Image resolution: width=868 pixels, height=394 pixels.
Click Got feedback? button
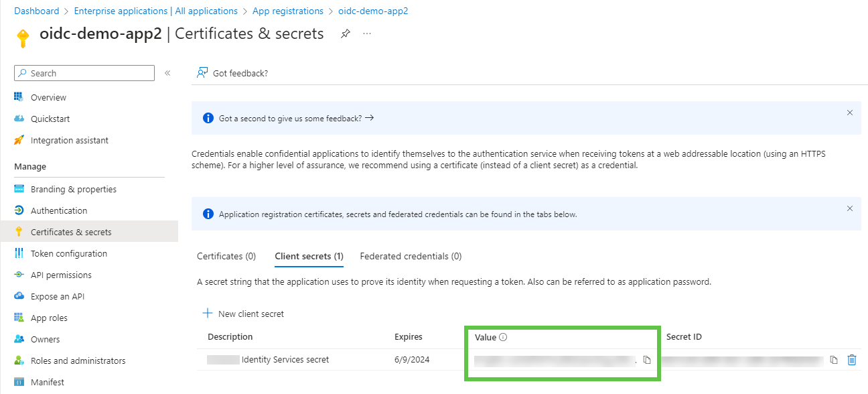pos(232,73)
